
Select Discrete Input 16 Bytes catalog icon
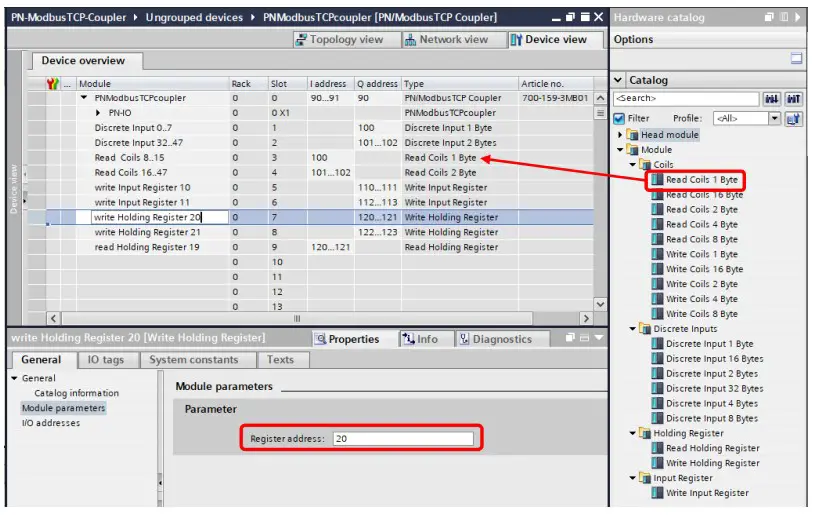657,359
